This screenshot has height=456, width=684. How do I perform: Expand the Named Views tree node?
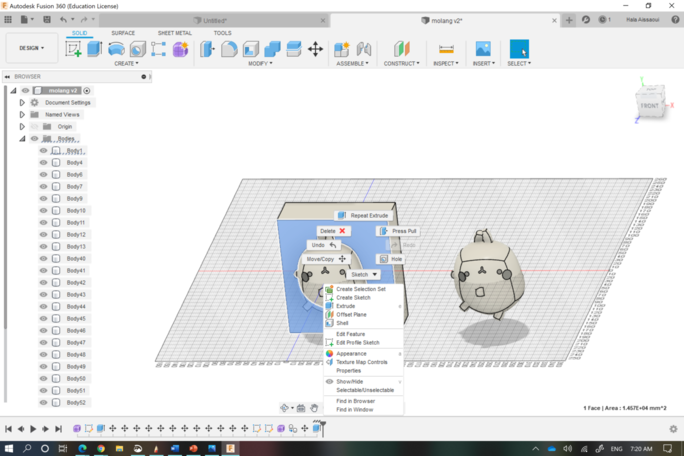coord(22,115)
